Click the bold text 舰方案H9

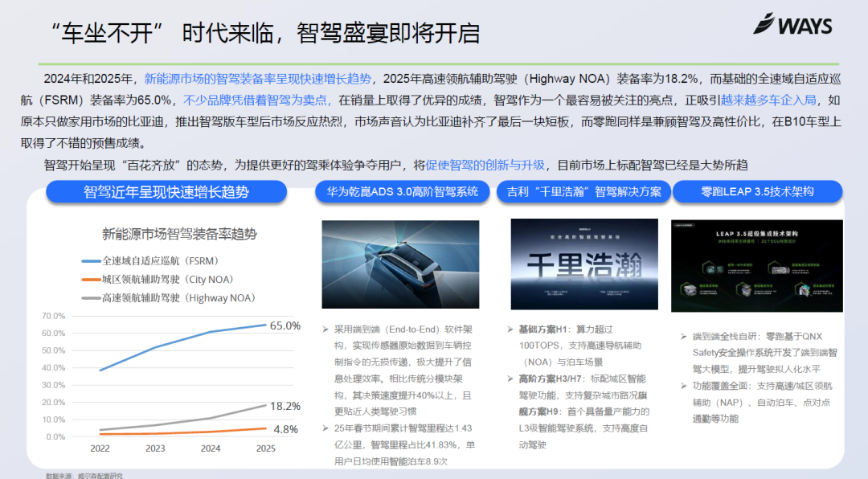tap(538, 411)
